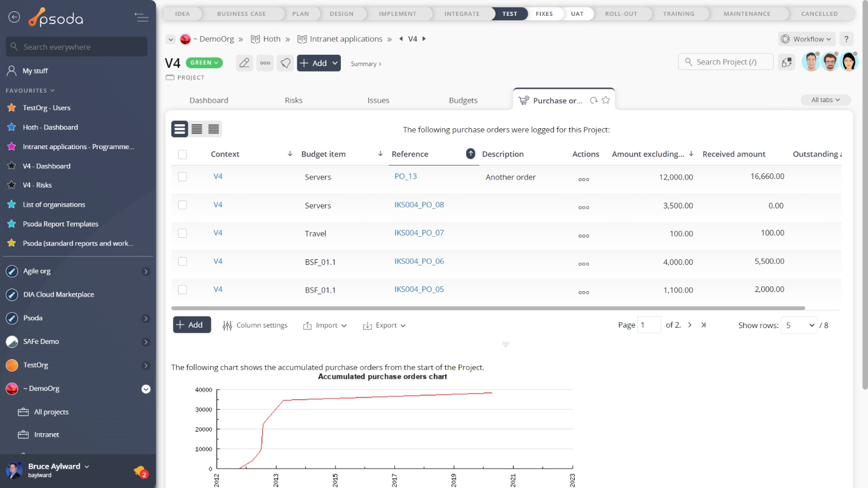Switch to the Risks tab
The width and height of the screenshot is (868, 488).
pos(294,101)
